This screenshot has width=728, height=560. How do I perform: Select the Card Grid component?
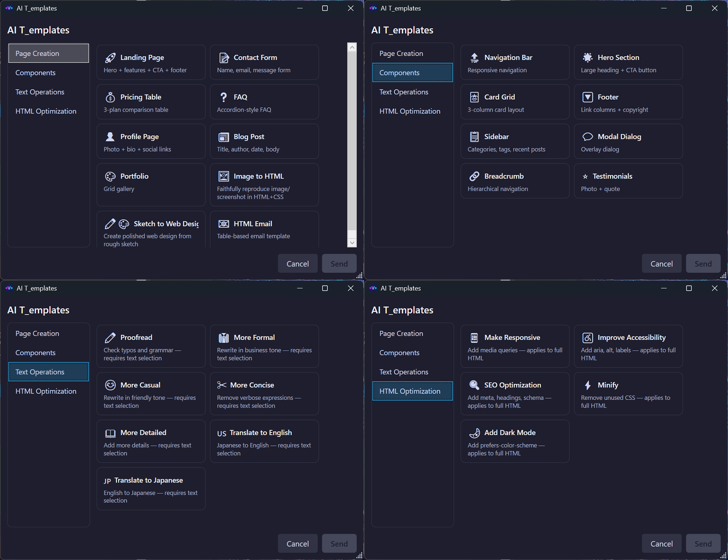pyautogui.click(x=515, y=102)
